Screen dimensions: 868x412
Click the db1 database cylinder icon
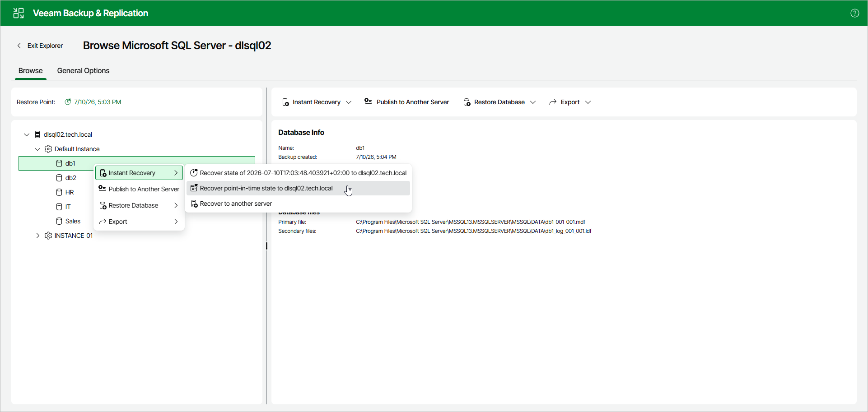(59, 163)
